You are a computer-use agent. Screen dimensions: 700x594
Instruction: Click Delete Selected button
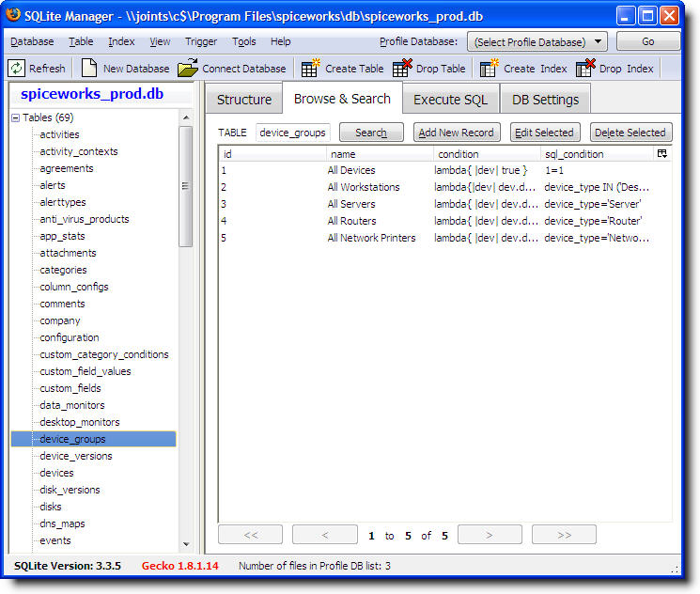[630, 133]
